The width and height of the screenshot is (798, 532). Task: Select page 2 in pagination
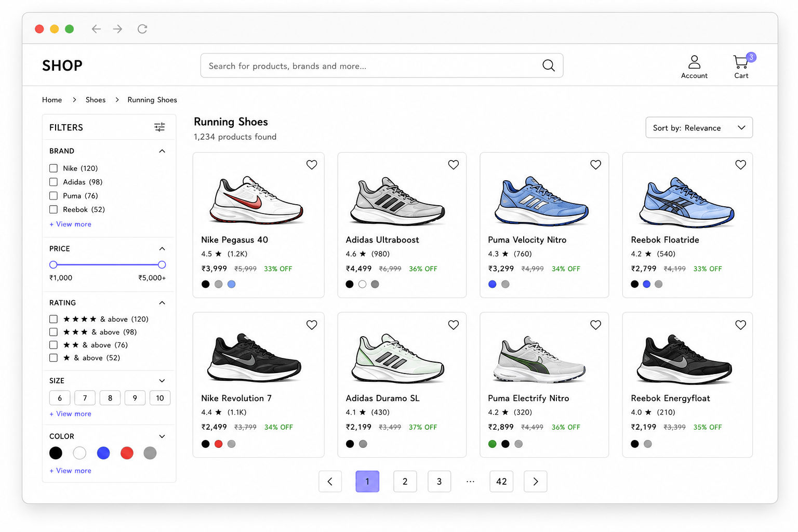tap(405, 482)
